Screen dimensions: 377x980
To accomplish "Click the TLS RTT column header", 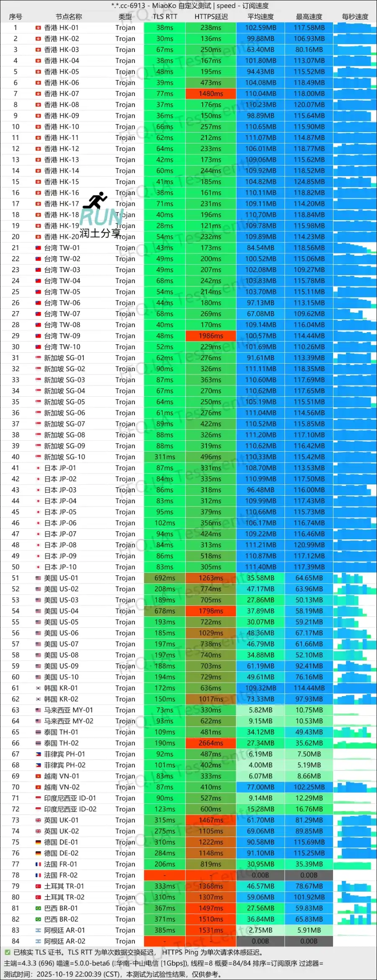I will pos(165,17).
